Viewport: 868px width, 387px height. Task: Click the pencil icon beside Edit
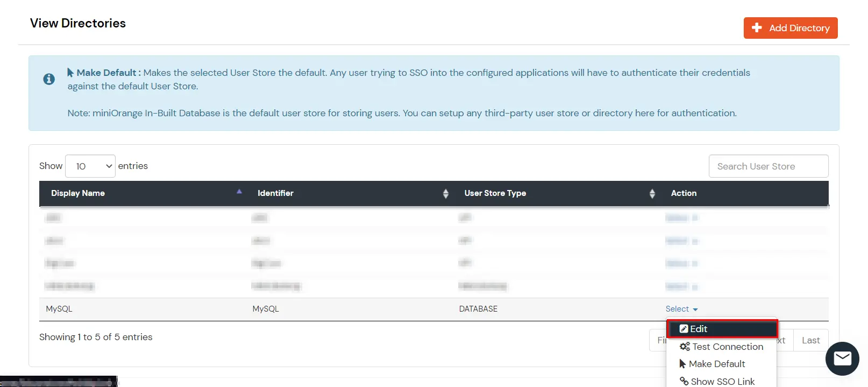[x=684, y=329]
